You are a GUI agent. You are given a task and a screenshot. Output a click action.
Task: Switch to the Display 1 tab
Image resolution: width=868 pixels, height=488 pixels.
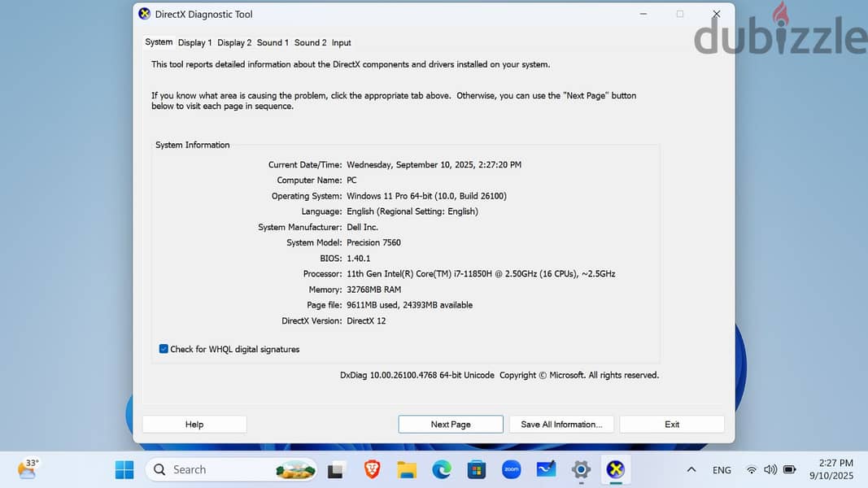[x=195, y=42]
